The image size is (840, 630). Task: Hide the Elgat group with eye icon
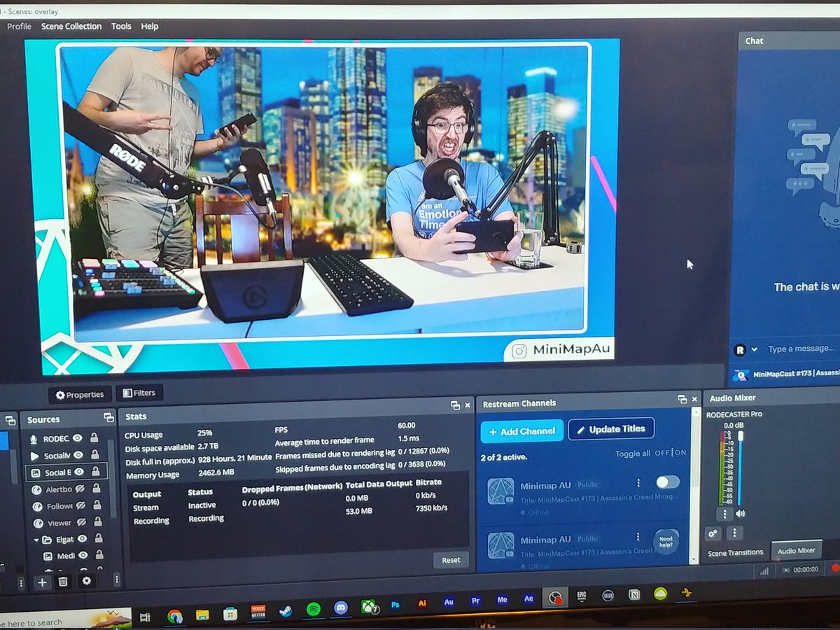(x=83, y=539)
